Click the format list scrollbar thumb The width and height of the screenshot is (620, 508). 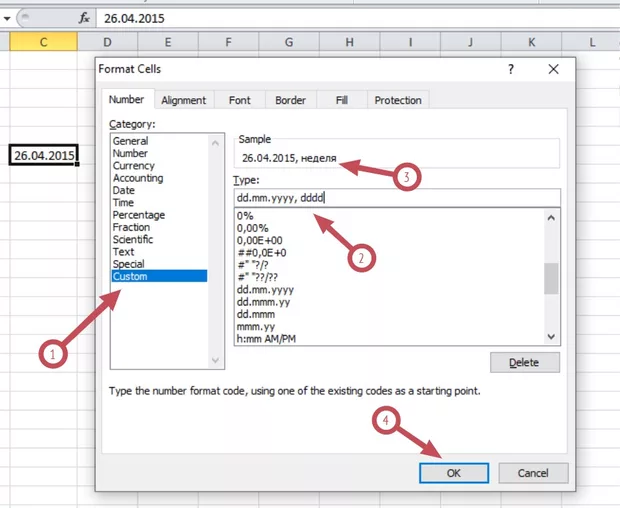tap(551, 279)
